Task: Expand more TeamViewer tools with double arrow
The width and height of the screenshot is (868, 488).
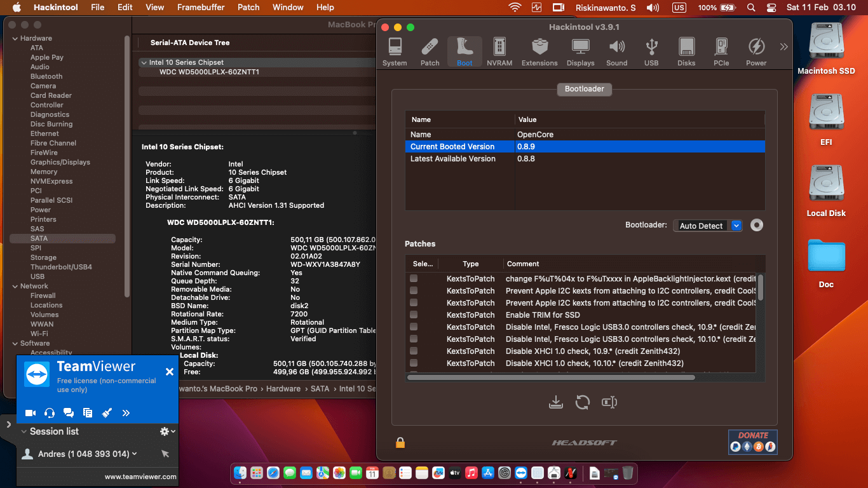Action: point(126,413)
